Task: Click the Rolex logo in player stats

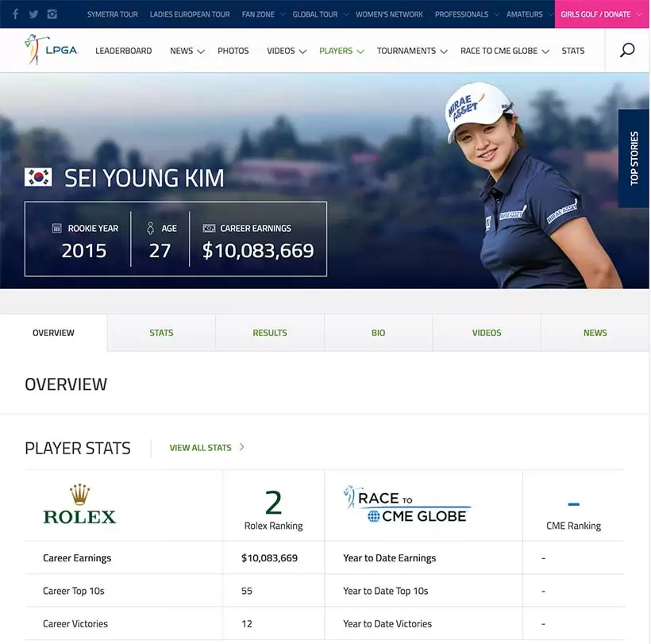Action: click(79, 506)
